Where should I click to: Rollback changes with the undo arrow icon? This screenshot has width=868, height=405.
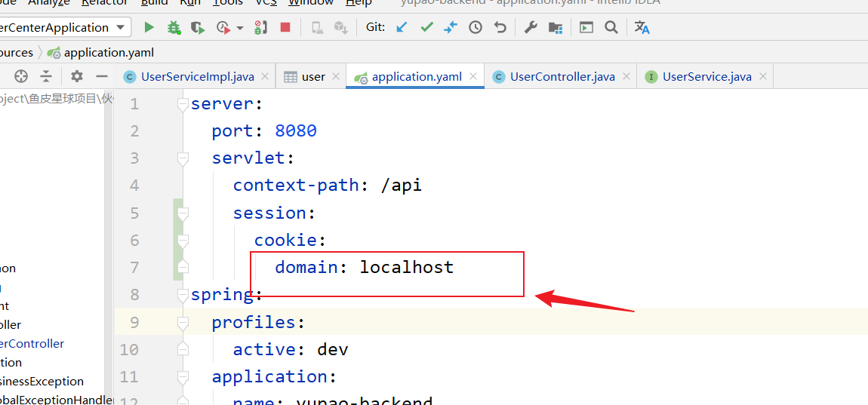coord(500,28)
